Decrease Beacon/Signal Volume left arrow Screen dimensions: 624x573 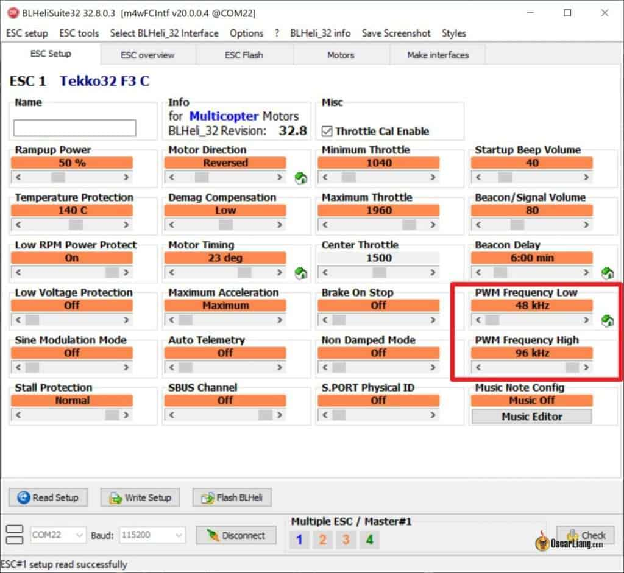[x=478, y=225]
